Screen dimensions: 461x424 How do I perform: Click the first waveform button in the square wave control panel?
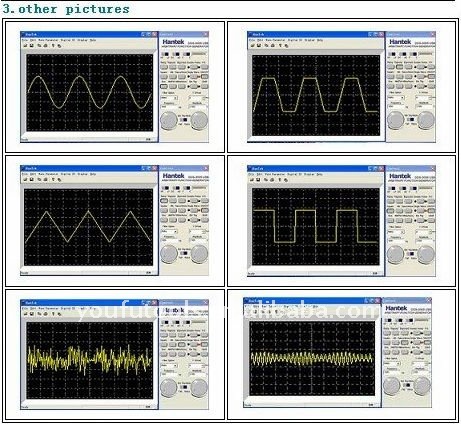pyautogui.click(x=390, y=201)
